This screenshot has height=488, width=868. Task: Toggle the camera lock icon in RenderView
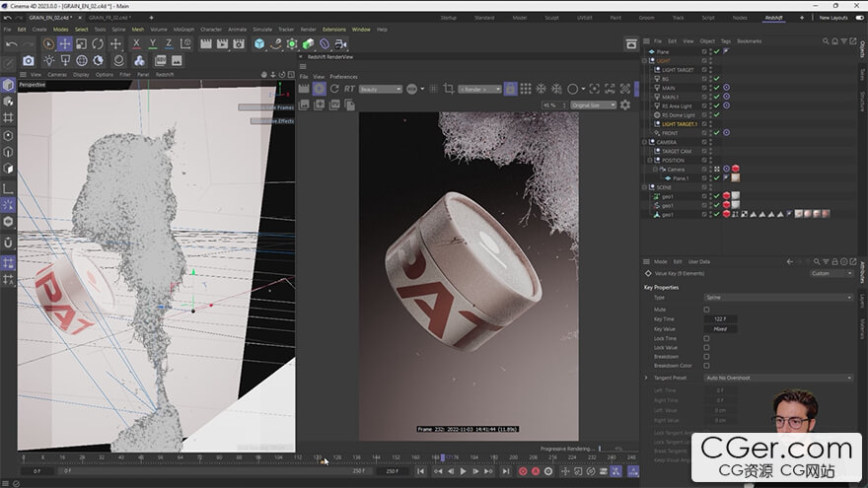[x=510, y=89]
